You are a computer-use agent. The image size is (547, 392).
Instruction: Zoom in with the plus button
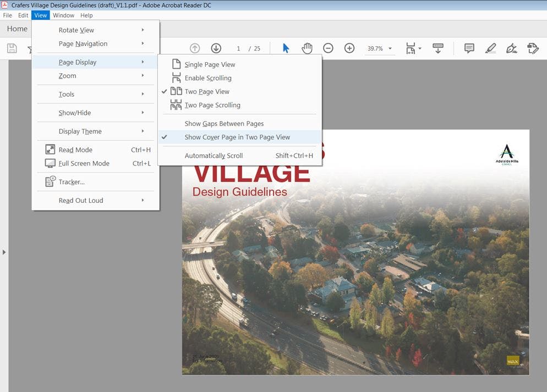(x=349, y=48)
